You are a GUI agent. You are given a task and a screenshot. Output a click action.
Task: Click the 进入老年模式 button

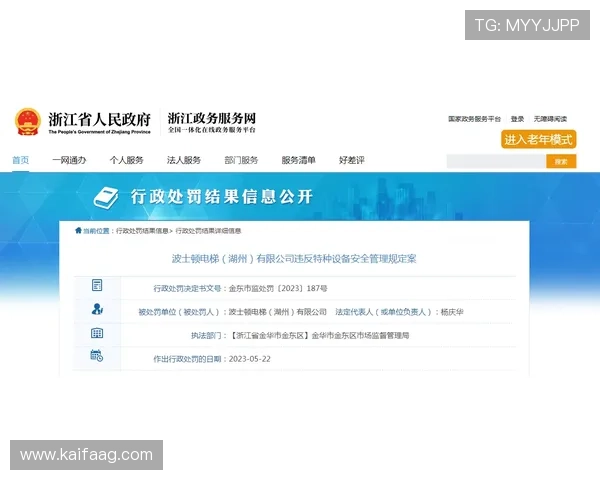[x=538, y=139]
